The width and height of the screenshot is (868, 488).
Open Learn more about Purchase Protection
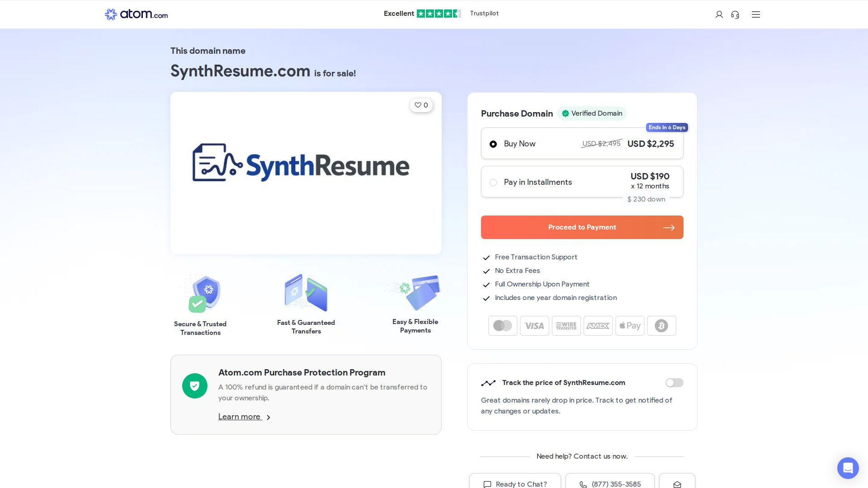[x=240, y=417]
